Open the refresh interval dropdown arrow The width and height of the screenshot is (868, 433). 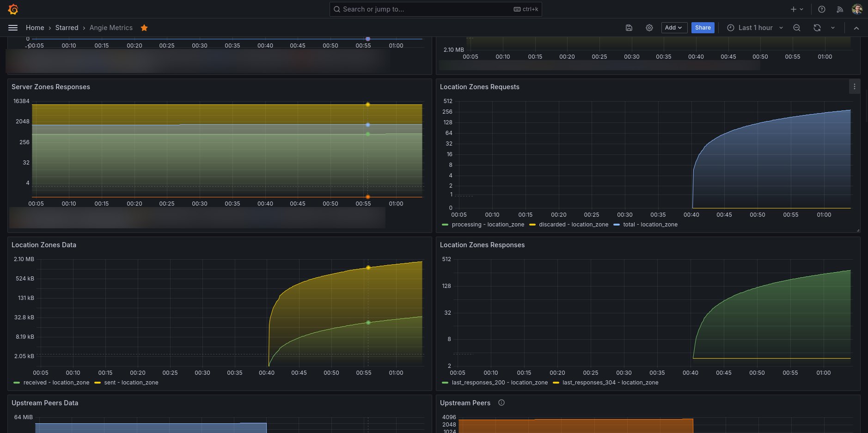[833, 28]
